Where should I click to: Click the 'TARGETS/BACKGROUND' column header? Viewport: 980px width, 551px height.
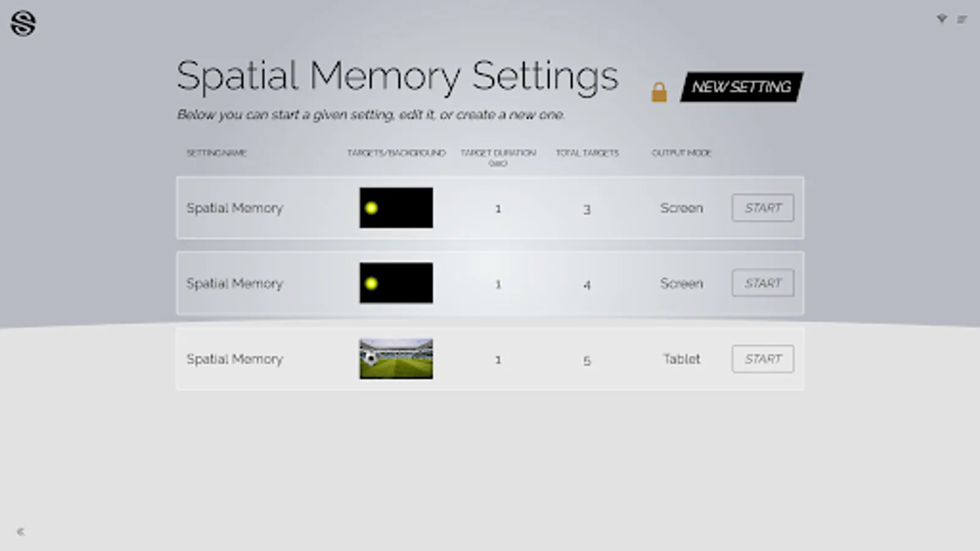pos(396,153)
